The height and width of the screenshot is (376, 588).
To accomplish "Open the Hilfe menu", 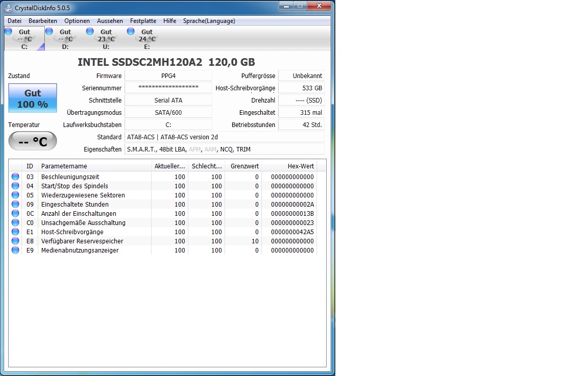I will (x=169, y=21).
